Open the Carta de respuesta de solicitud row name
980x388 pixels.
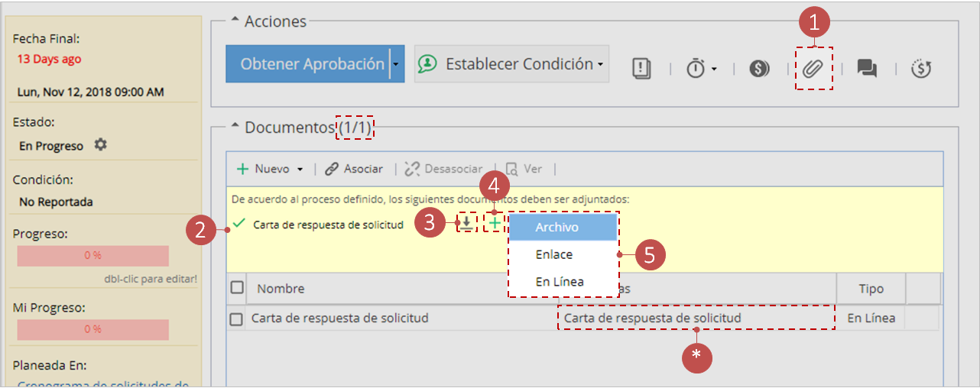(339, 318)
